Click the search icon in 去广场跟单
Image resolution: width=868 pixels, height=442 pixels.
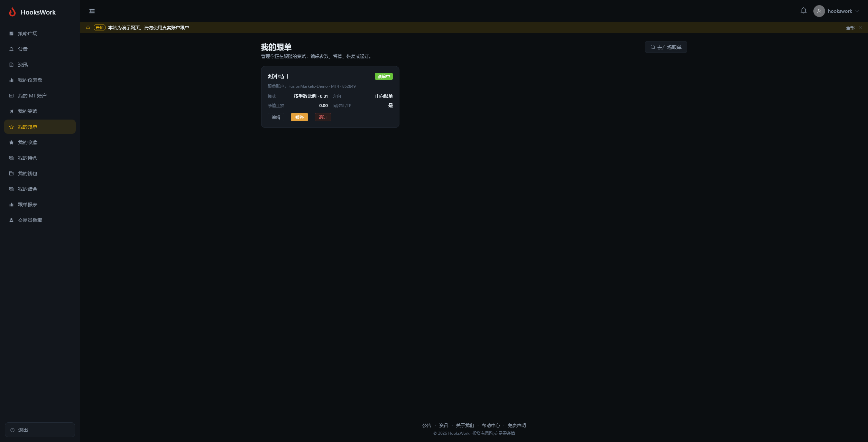653,47
